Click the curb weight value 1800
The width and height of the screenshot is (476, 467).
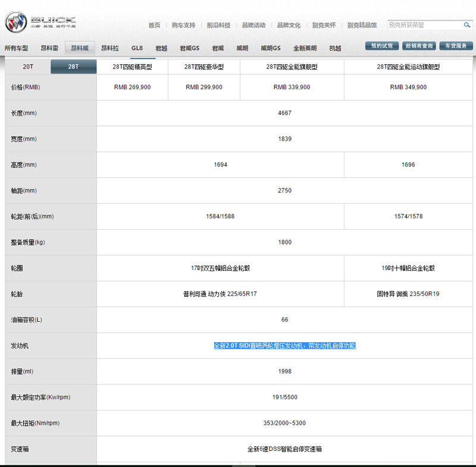[x=285, y=242]
